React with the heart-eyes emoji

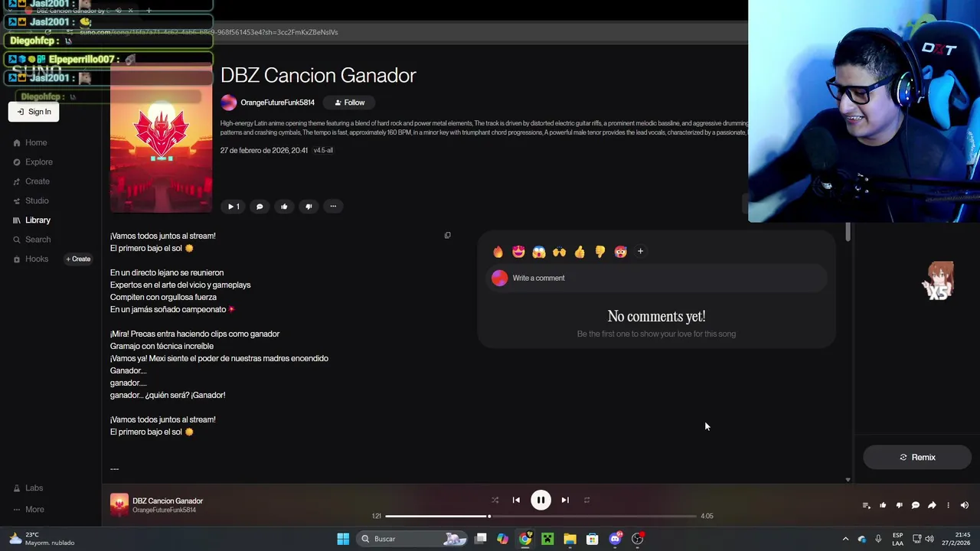click(x=518, y=252)
